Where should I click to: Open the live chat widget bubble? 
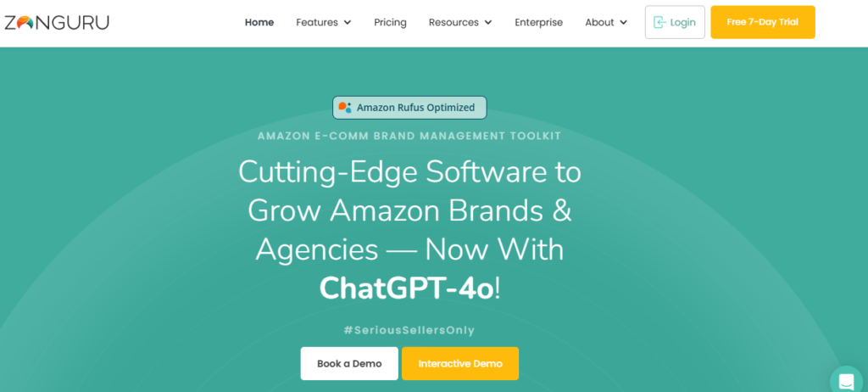(x=847, y=381)
